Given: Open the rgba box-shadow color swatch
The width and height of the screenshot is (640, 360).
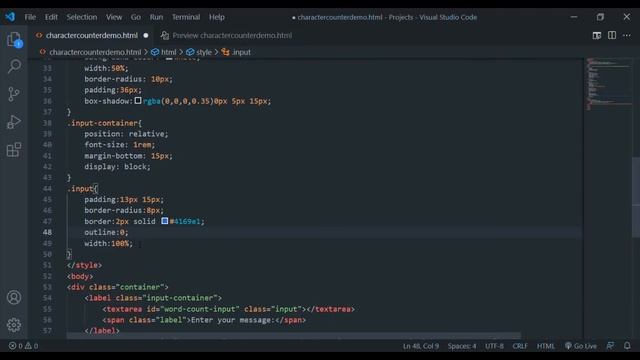Looking at the screenshot, I should coord(138,100).
